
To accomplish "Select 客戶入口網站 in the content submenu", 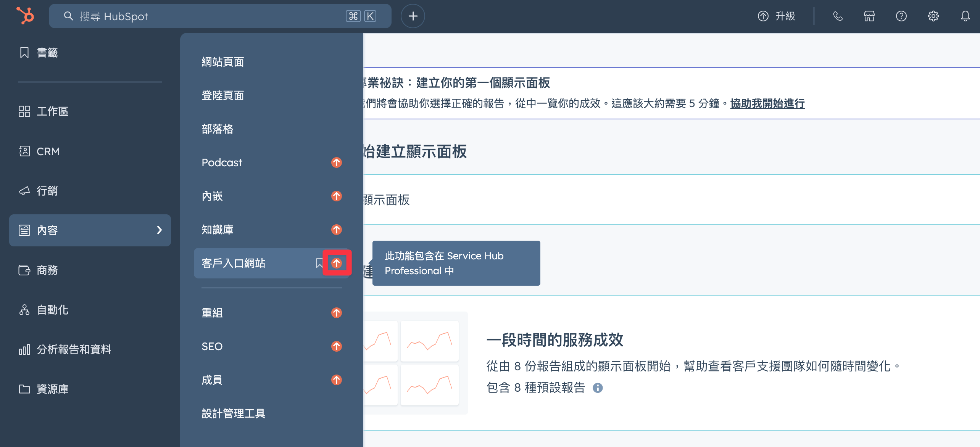I will pyautogui.click(x=234, y=263).
